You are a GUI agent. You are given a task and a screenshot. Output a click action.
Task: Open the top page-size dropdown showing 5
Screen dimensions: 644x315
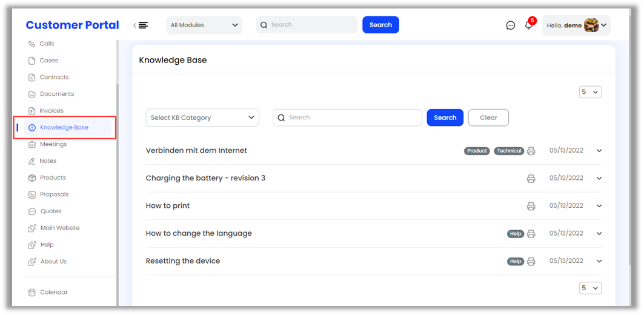coord(590,92)
